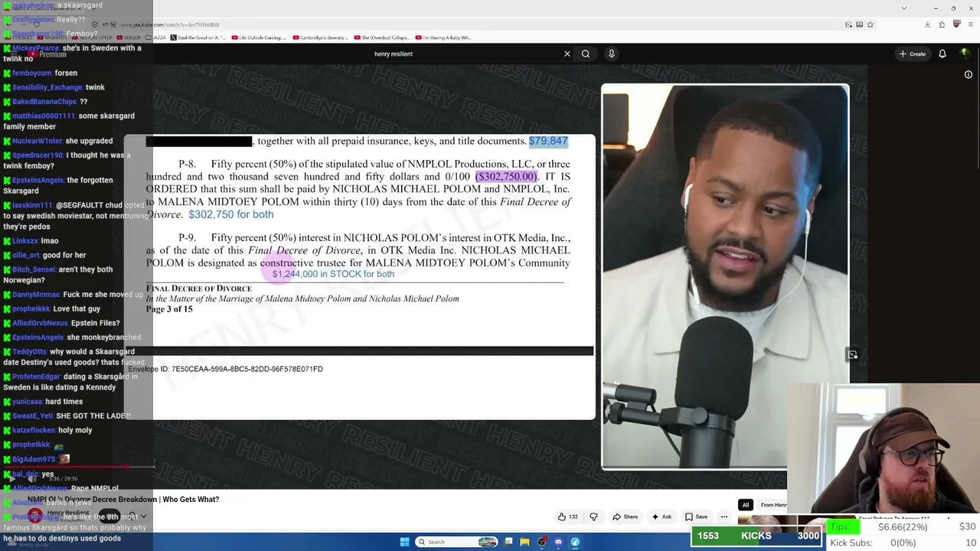Click the '$302,750 for both' annotation

tap(230, 215)
